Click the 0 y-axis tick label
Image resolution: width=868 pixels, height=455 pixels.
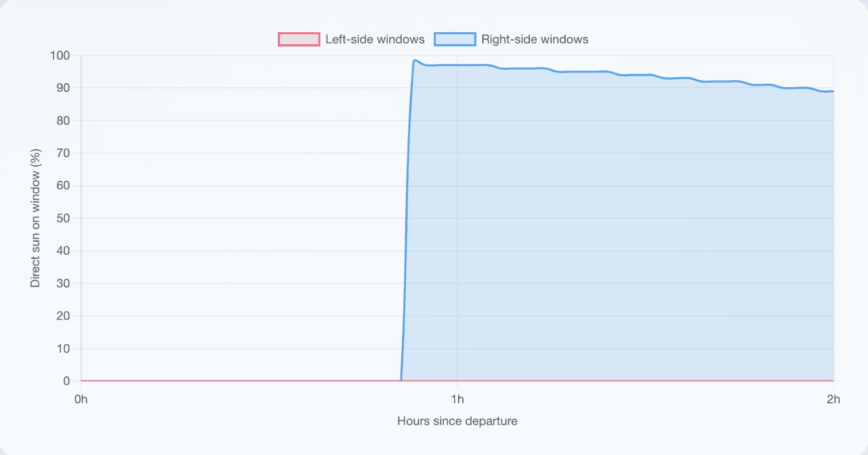[x=68, y=381]
